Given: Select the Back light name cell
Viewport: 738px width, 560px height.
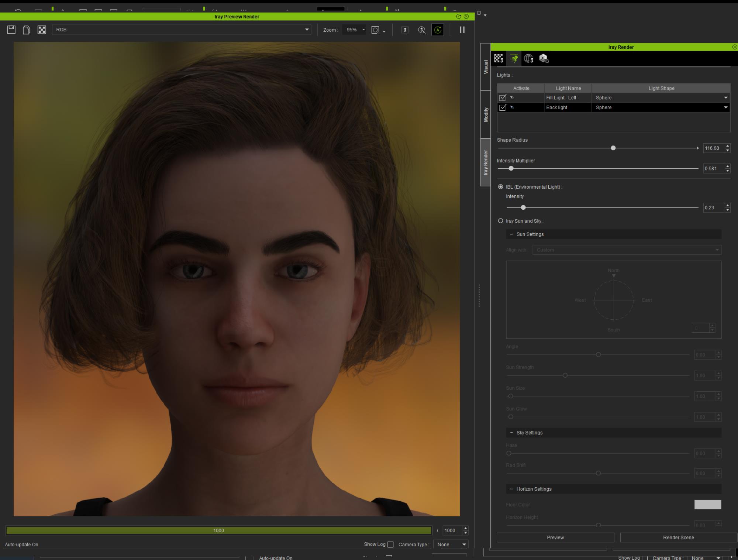Looking at the screenshot, I should point(568,107).
